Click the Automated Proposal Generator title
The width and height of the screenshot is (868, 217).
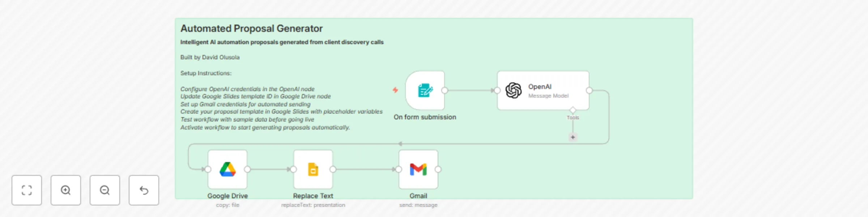tap(251, 29)
